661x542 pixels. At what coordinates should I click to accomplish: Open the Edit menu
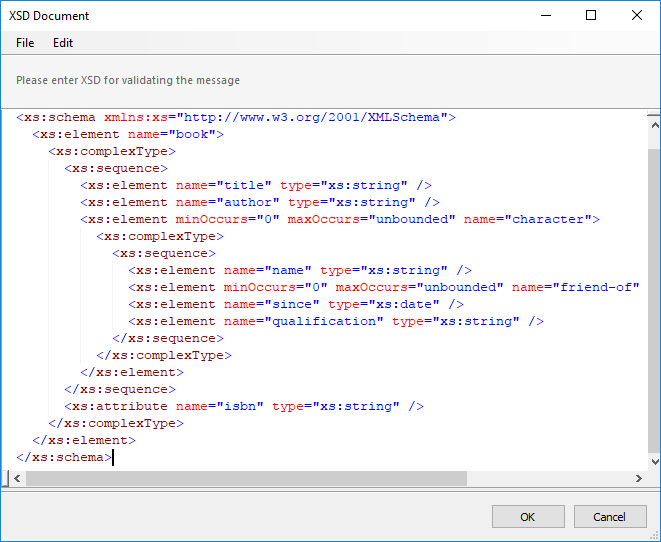point(63,43)
